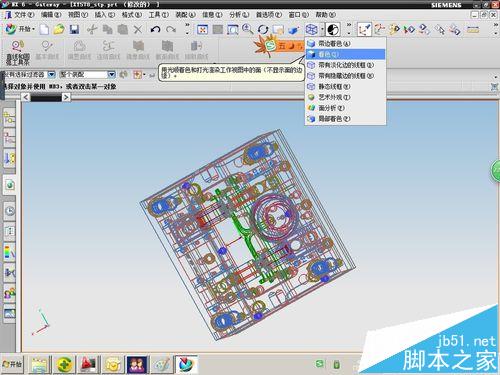Open the selection filter dropdown
Image resolution: width=500 pixels, height=375 pixels.
click(x=52, y=74)
